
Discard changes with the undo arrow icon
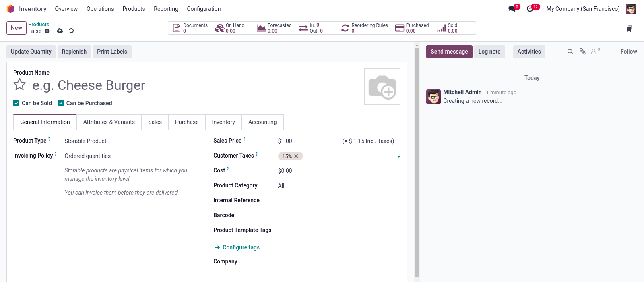point(71,31)
